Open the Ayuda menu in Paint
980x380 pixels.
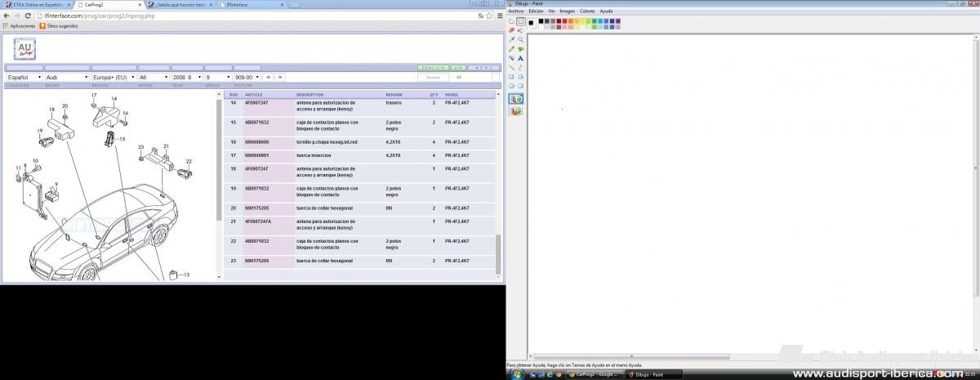(x=606, y=11)
